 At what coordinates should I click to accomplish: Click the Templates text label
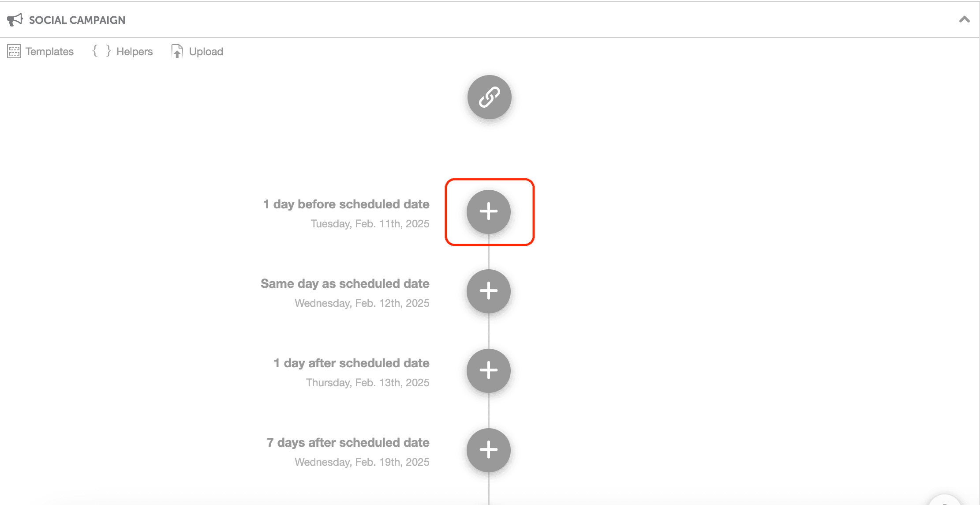click(x=49, y=51)
